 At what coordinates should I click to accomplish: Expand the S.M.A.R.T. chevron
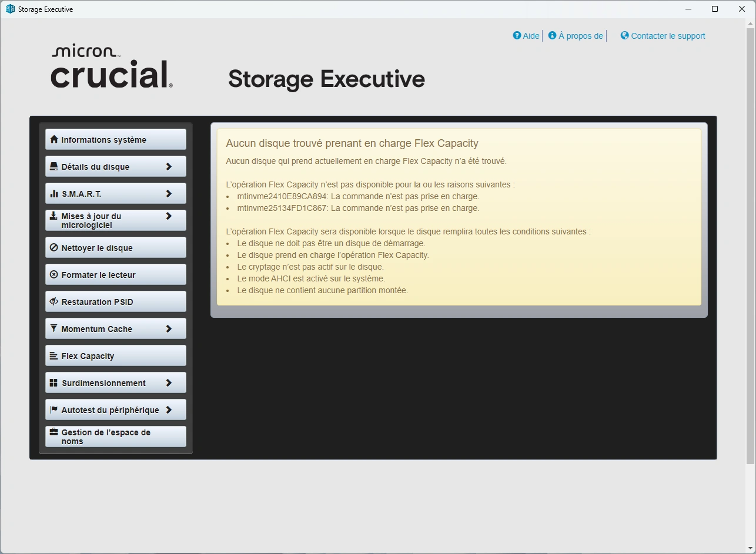[169, 193]
